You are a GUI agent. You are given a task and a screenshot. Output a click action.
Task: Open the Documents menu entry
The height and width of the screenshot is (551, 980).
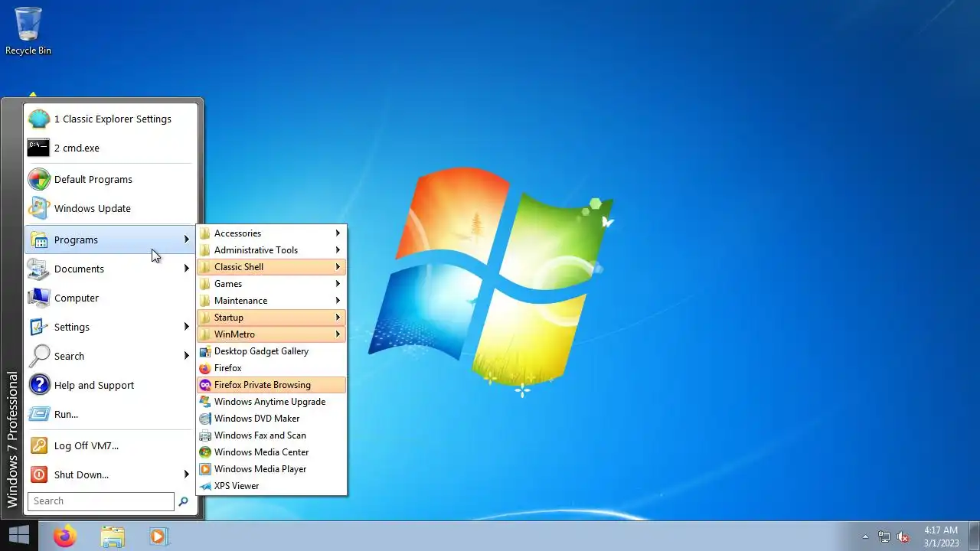click(x=109, y=269)
